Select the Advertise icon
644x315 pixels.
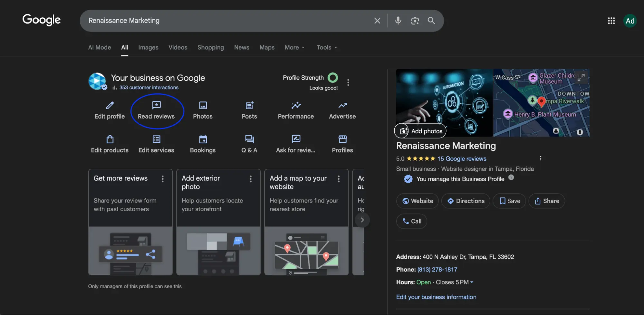pyautogui.click(x=342, y=105)
